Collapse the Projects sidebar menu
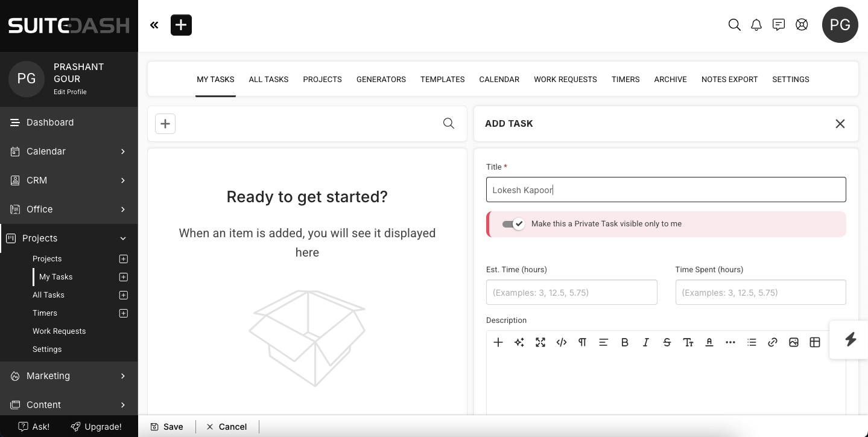The height and width of the screenshot is (437, 868). [123, 238]
